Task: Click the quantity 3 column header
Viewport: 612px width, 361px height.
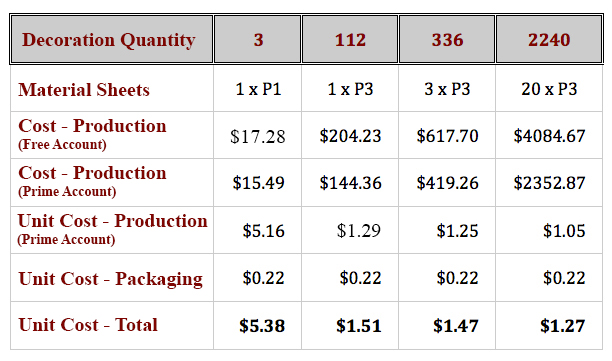Action: pos(258,39)
